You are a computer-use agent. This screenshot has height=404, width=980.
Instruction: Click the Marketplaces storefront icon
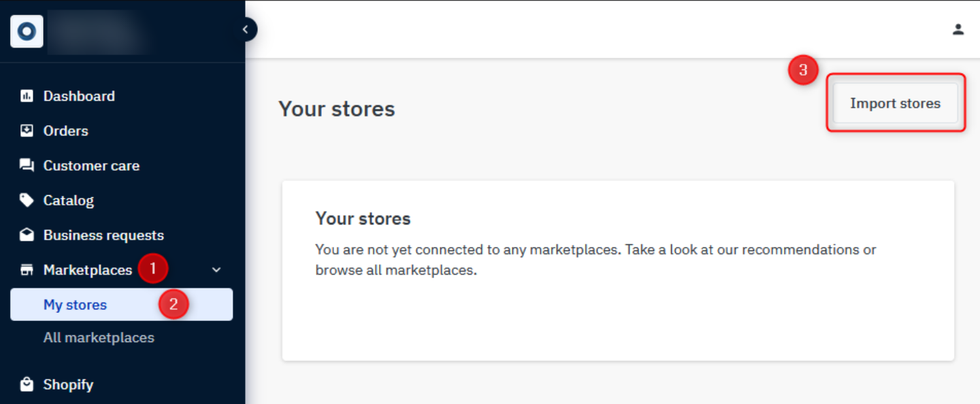coord(27,270)
